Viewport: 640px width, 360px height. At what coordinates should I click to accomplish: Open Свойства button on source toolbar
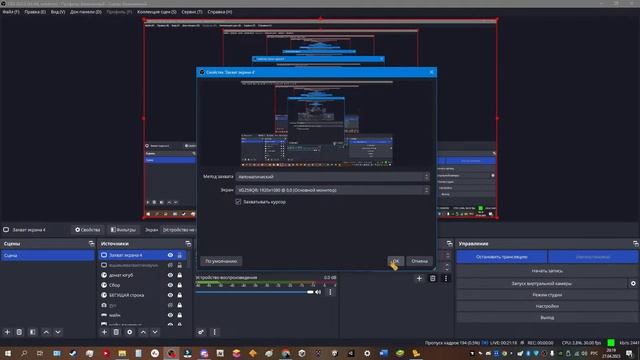[x=88, y=230]
